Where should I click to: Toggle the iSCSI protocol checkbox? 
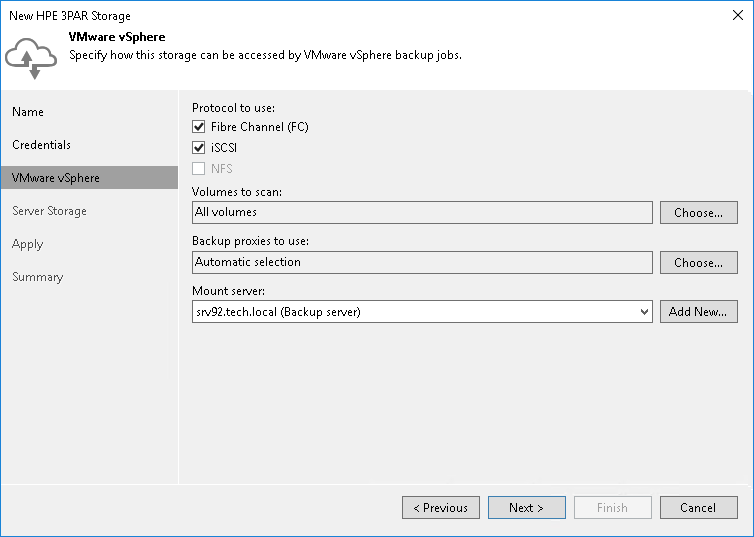tap(199, 148)
